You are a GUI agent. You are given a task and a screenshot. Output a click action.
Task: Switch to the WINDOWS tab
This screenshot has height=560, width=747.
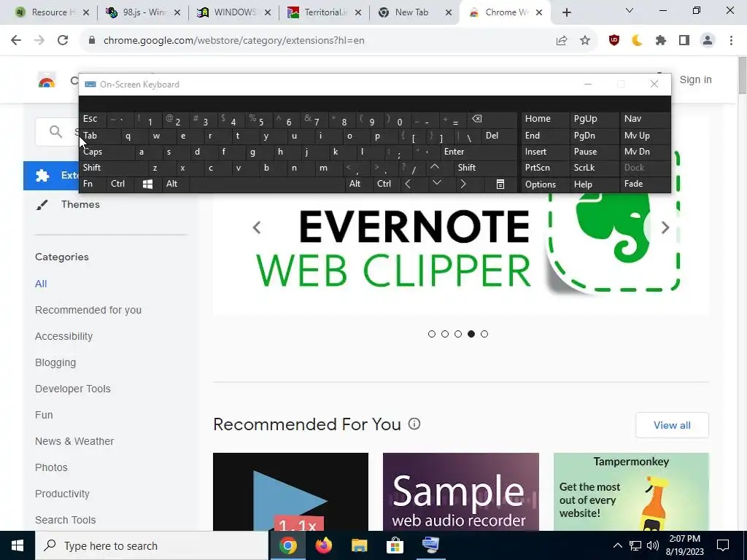click(233, 12)
